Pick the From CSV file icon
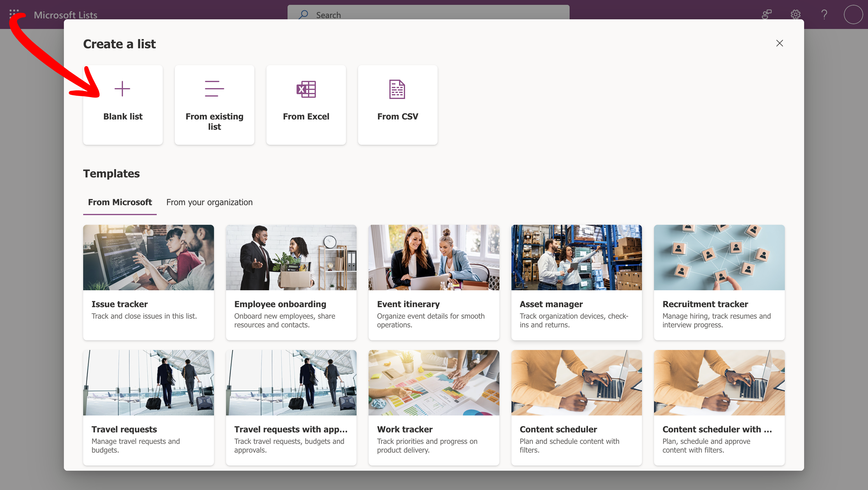 pos(397,89)
